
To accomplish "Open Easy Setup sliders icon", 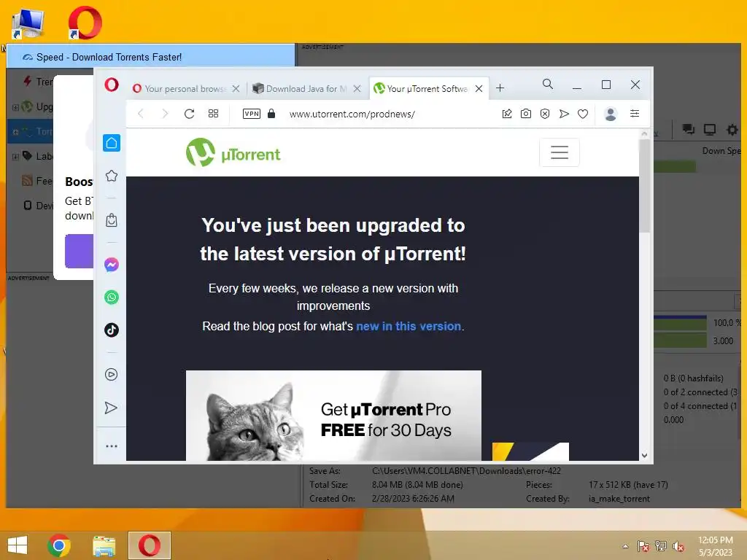I will pyautogui.click(x=635, y=113).
